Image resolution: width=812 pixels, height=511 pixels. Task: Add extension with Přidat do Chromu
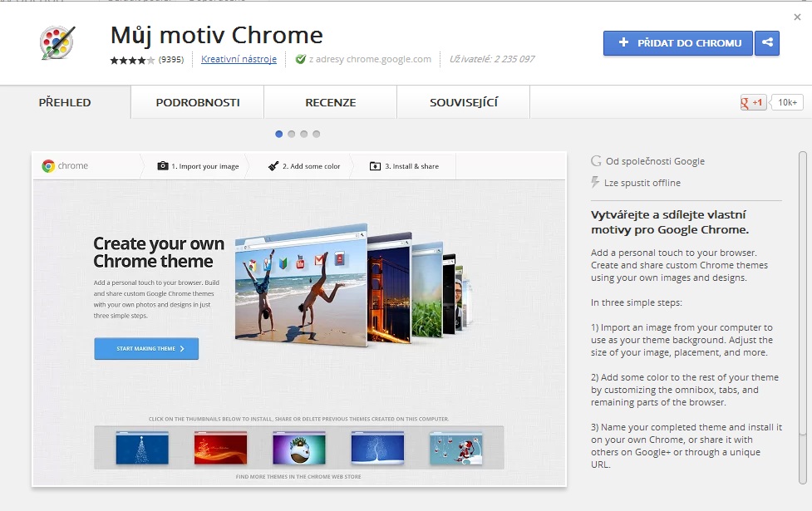(678, 43)
